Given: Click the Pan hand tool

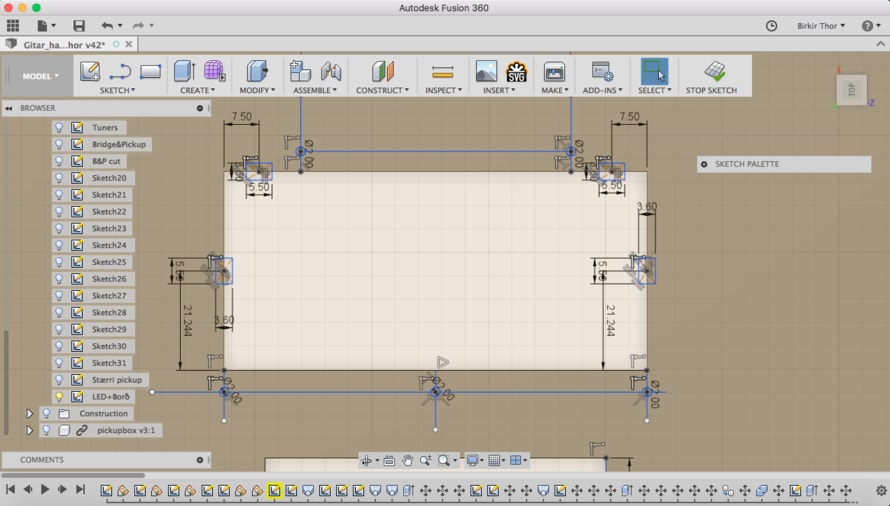Looking at the screenshot, I should pos(408,461).
